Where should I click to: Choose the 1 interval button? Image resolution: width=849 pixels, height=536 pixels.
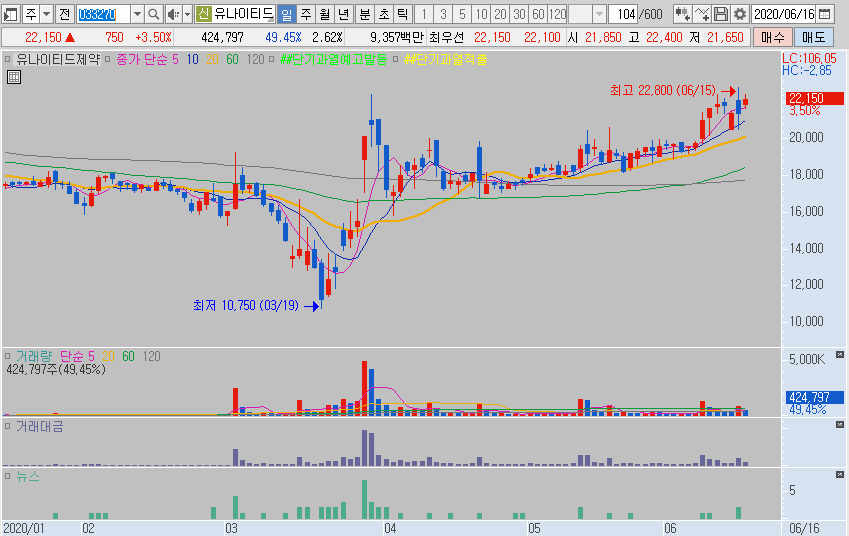click(x=424, y=14)
